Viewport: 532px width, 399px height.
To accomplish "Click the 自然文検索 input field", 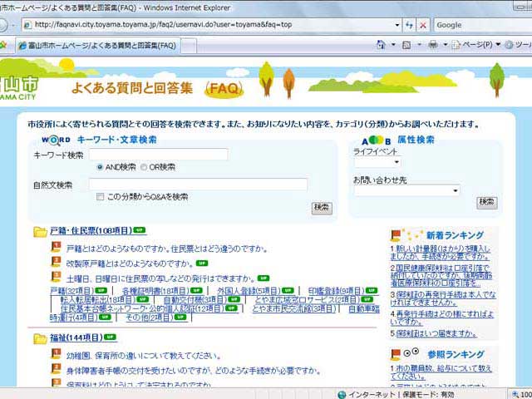I will [198, 185].
